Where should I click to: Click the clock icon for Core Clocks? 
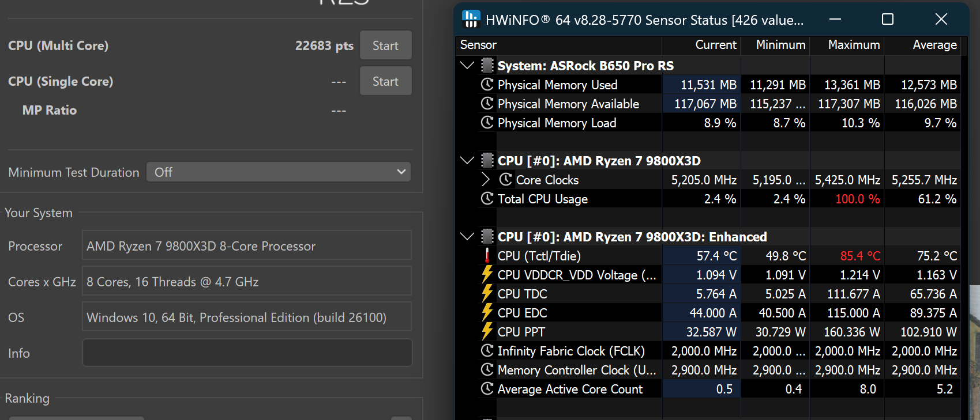coord(506,179)
